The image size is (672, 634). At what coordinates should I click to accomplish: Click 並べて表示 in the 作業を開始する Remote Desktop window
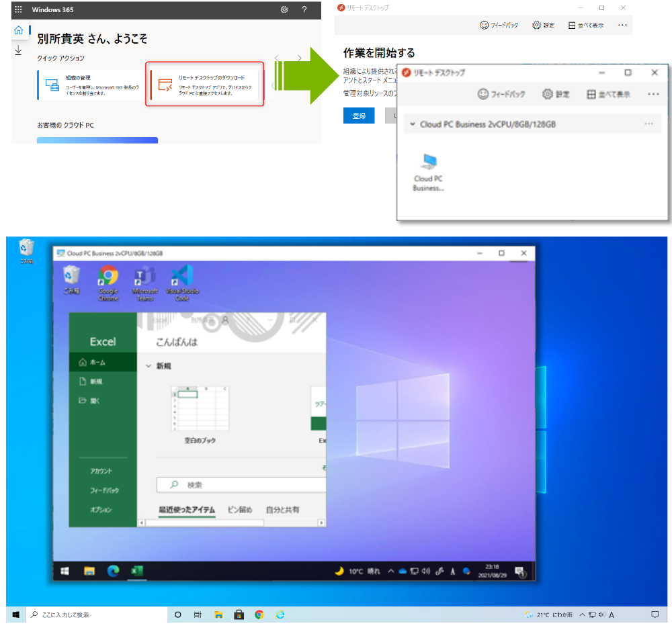[586, 26]
